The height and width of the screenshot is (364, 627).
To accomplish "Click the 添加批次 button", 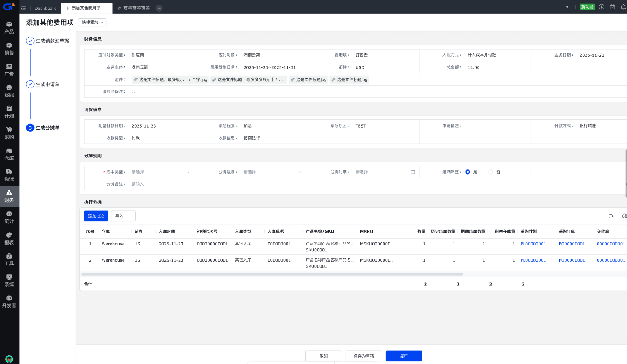I will [x=96, y=216].
